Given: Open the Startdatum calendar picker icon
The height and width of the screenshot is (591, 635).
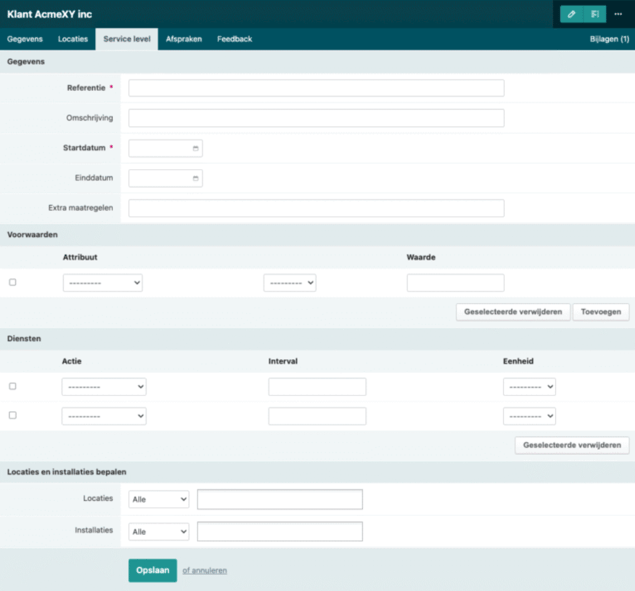Looking at the screenshot, I should (x=196, y=148).
